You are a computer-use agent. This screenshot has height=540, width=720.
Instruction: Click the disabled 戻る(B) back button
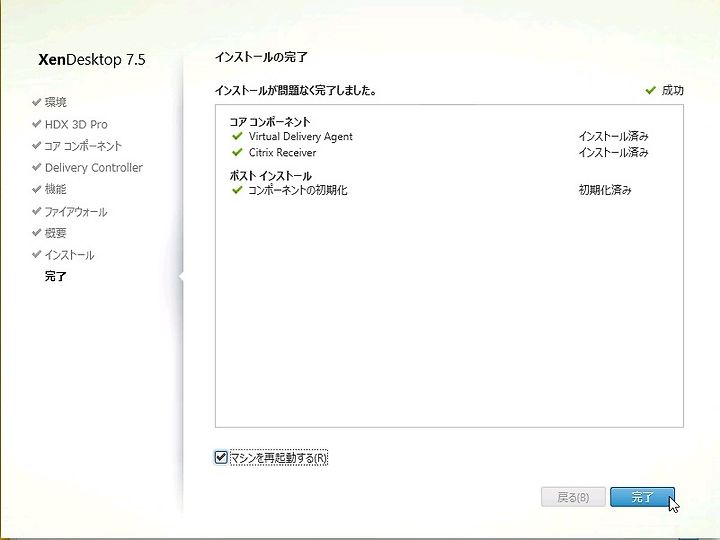(x=573, y=497)
